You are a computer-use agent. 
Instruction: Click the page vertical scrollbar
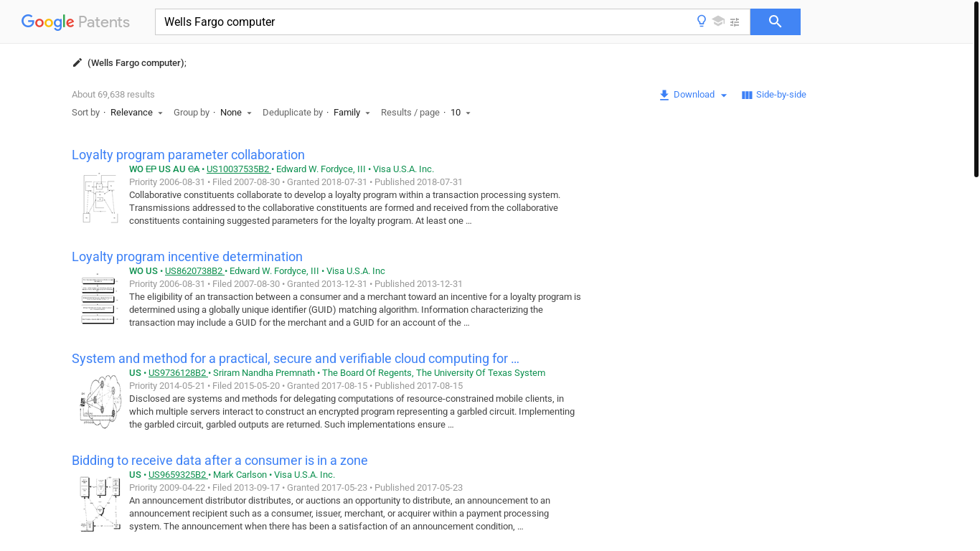coord(976,89)
